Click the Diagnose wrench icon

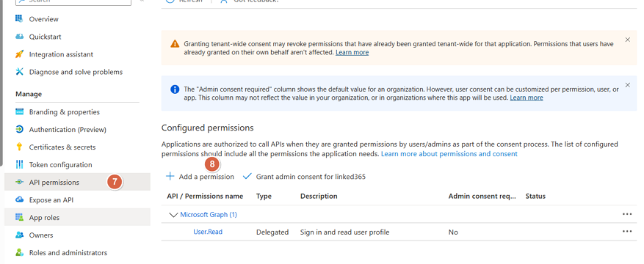[x=19, y=72]
